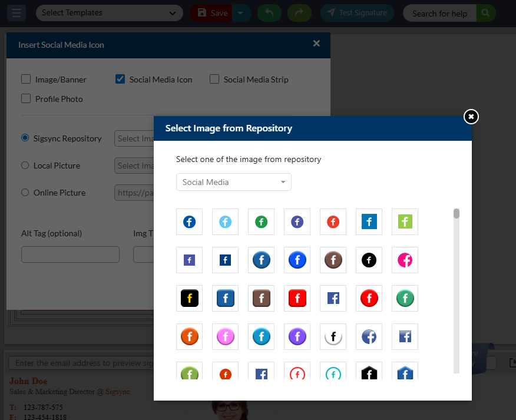The image size is (516, 420).
Task: Choose the glossy orange circular Facebook icon
Action: (189, 336)
